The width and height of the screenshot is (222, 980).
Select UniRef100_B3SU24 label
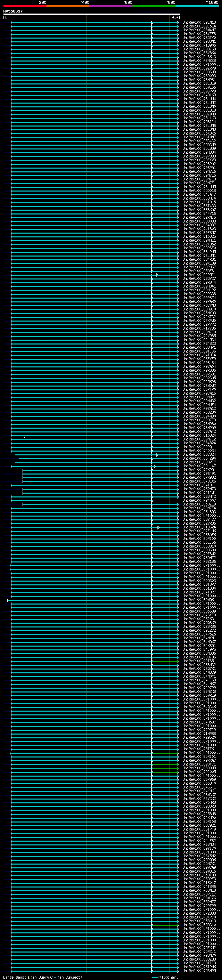pyautogui.click(x=199, y=455)
